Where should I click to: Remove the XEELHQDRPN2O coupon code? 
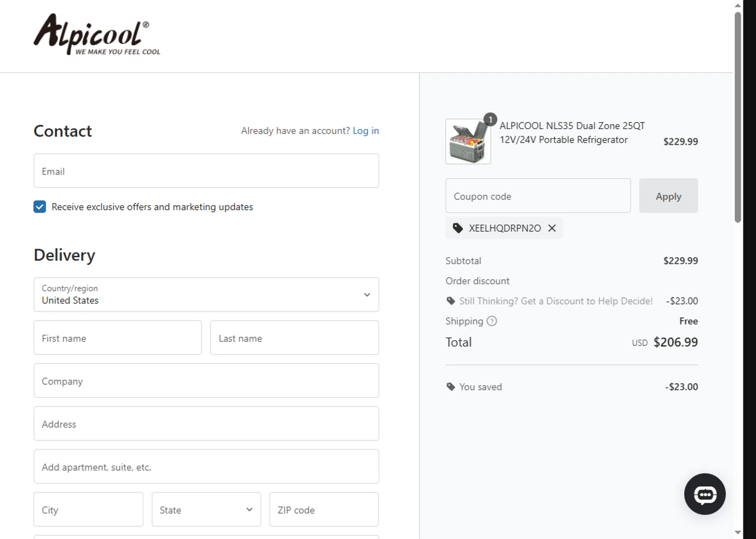pos(552,228)
